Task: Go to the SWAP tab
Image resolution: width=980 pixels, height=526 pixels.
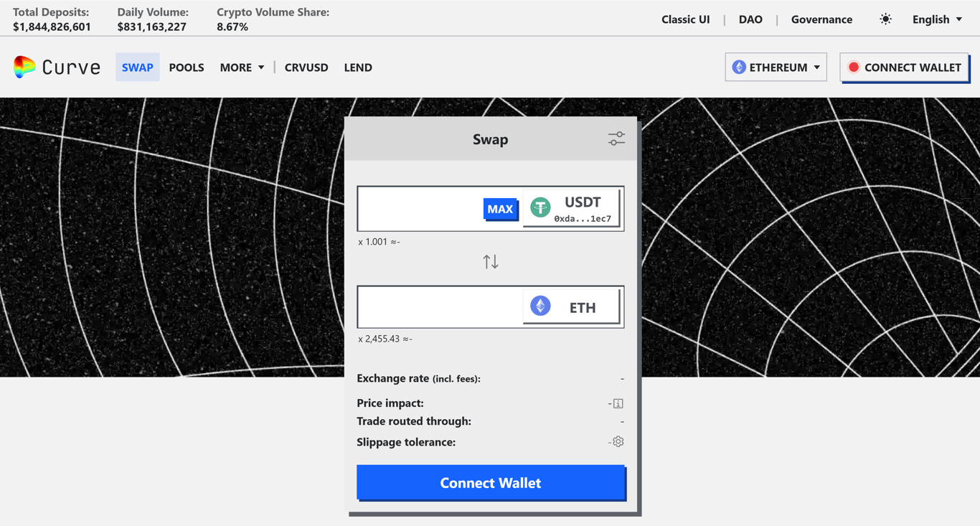Action: (x=138, y=67)
